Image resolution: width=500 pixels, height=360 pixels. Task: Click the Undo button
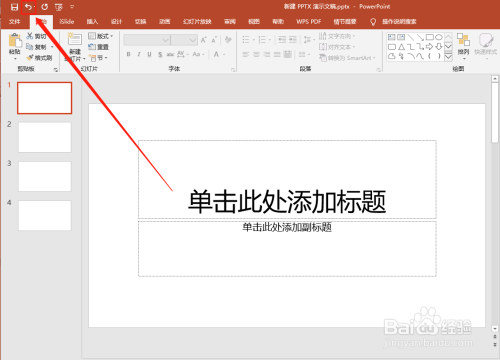28,7
